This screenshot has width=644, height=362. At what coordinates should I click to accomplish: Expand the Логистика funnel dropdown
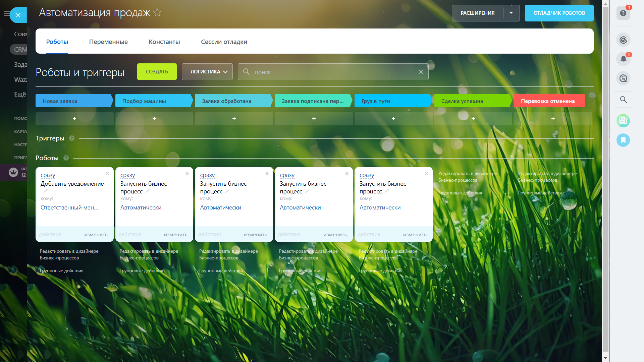207,72
